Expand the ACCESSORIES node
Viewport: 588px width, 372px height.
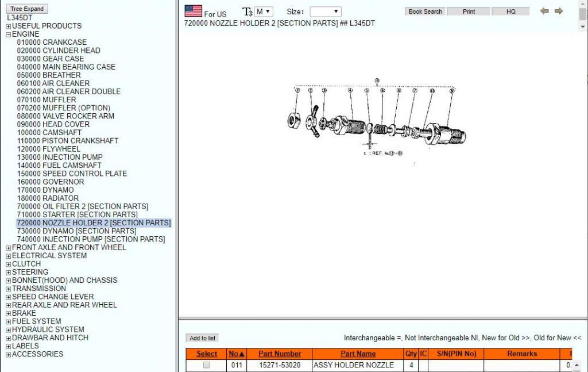coord(8,355)
